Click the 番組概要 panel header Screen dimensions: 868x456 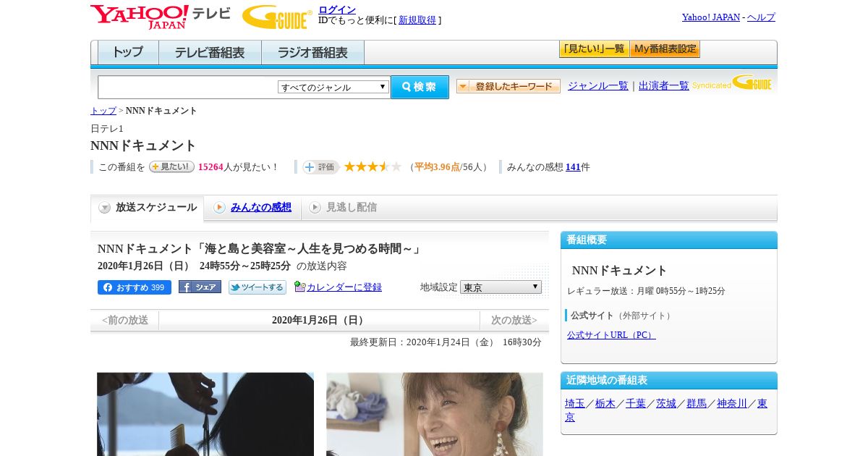coord(669,240)
